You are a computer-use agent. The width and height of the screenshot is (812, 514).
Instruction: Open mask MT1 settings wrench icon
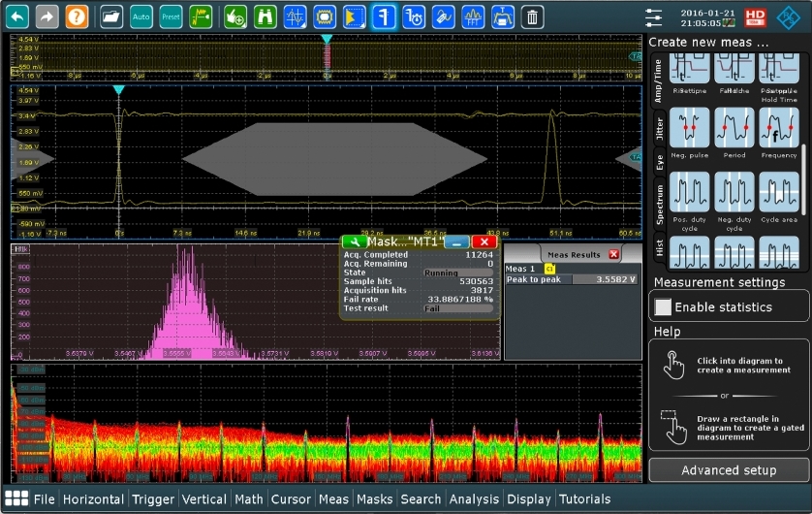point(353,241)
